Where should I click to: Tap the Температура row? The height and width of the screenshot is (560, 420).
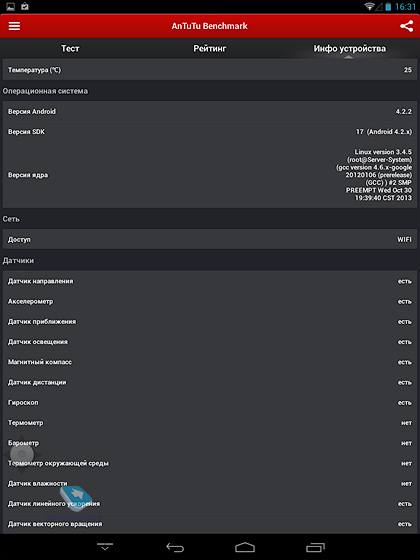tap(210, 70)
